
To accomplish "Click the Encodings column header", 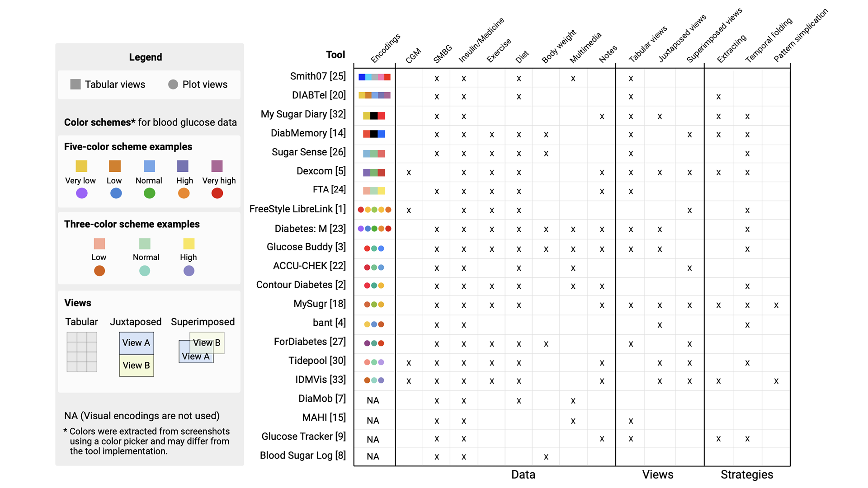I will pyautogui.click(x=385, y=48).
